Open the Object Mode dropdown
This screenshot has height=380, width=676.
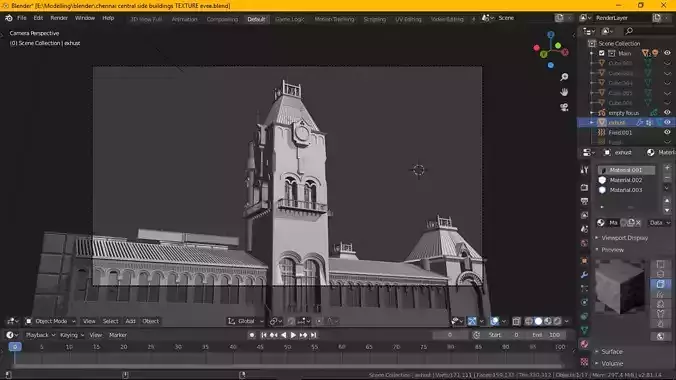[x=51, y=321]
